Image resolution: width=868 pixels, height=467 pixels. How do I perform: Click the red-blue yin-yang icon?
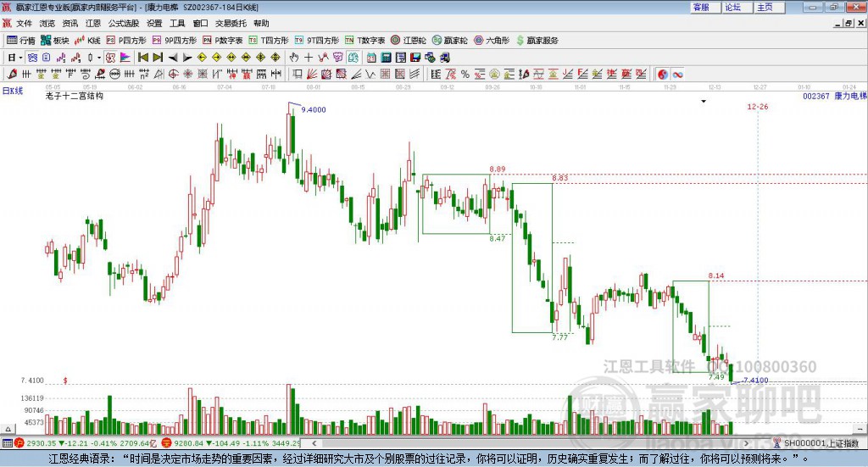point(663,74)
